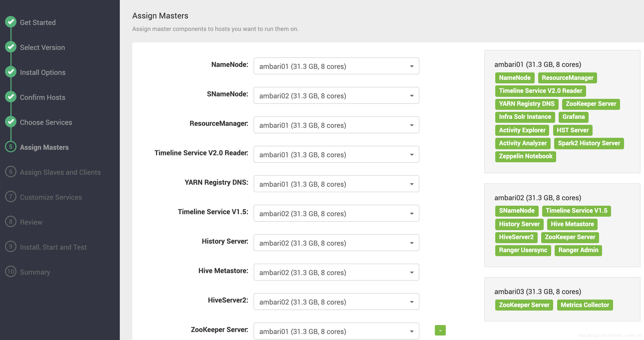The height and width of the screenshot is (340, 644).
Task: Click the Confirm Hosts step checkmark icon
Action: coord(11,97)
